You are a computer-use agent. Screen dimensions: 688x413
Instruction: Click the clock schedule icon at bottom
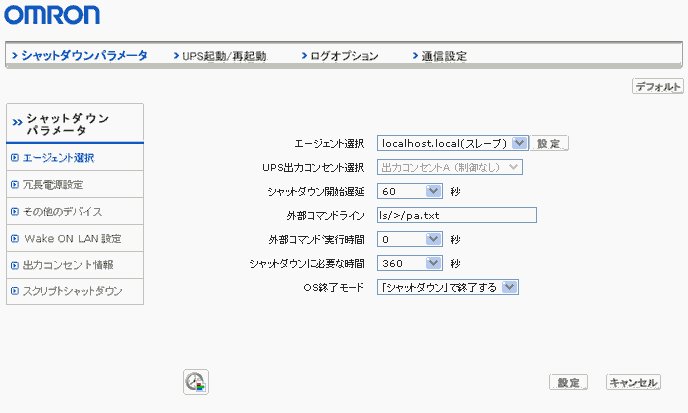click(x=195, y=381)
